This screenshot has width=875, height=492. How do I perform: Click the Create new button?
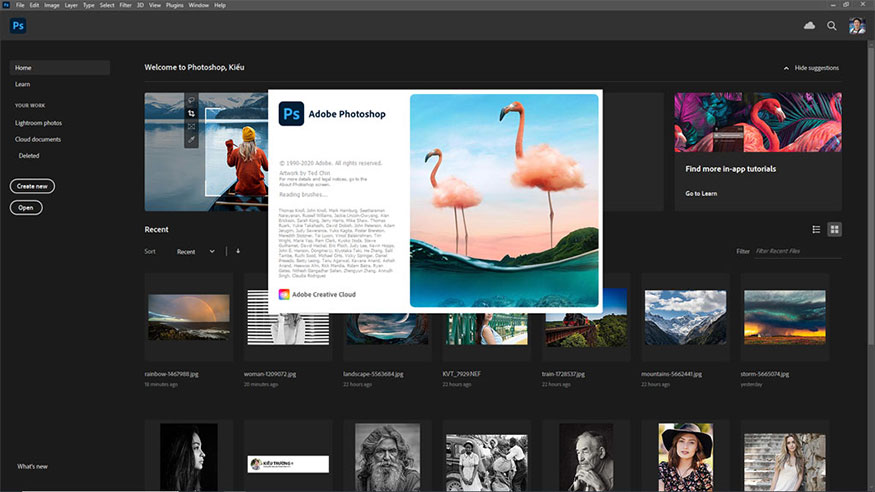click(32, 186)
